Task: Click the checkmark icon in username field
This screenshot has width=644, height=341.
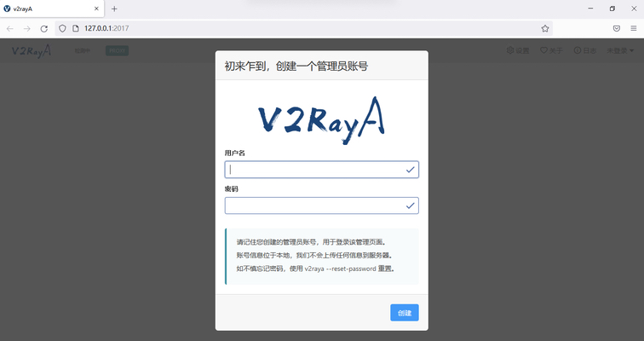Action: point(410,170)
